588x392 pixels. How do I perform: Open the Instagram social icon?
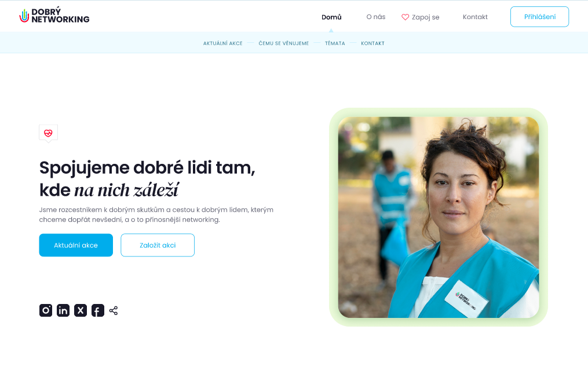pyautogui.click(x=46, y=310)
